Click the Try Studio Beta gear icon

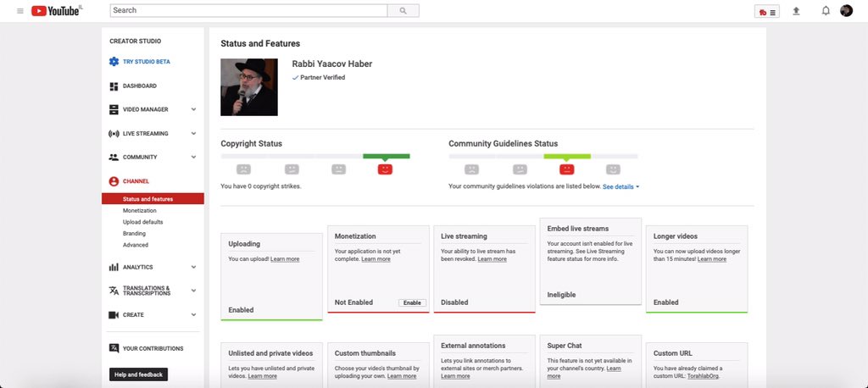(x=114, y=62)
